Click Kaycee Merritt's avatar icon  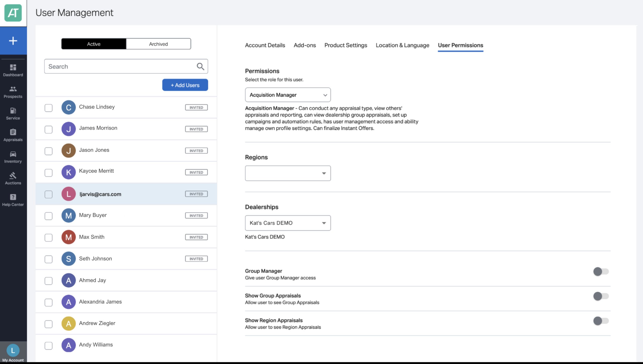69,172
